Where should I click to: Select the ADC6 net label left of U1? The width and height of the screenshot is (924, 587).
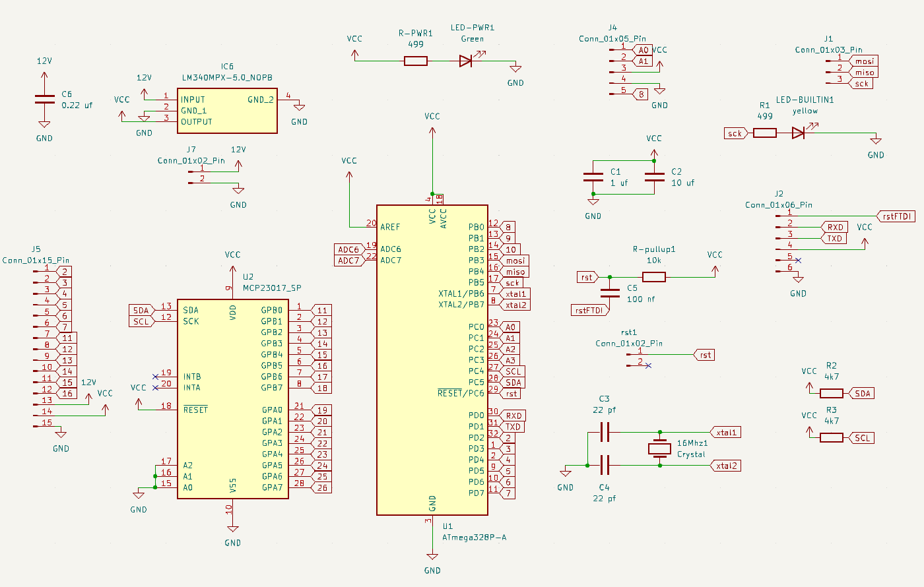click(x=348, y=249)
